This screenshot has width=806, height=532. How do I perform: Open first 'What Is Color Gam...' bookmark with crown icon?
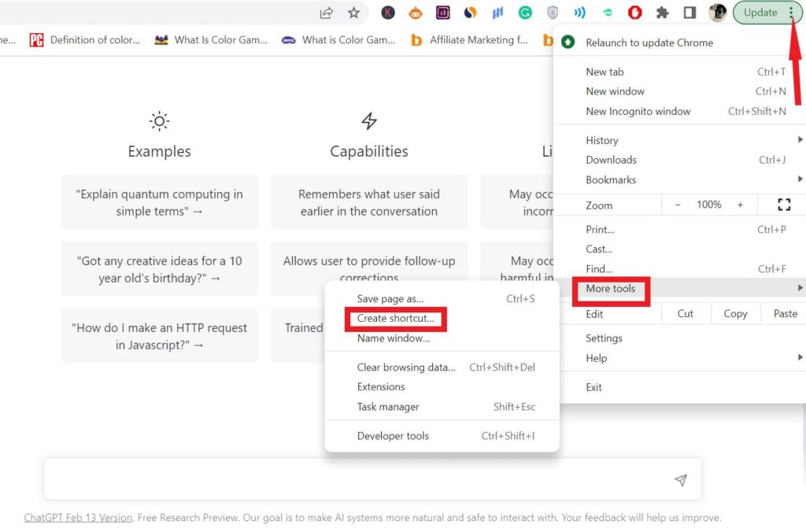tap(211, 40)
